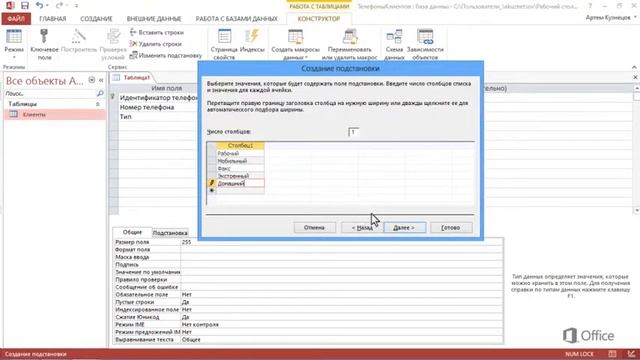640x360 pixels.
Task: Click the Назад button in dialog
Action: pyautogui.click(x=362, y=227)
